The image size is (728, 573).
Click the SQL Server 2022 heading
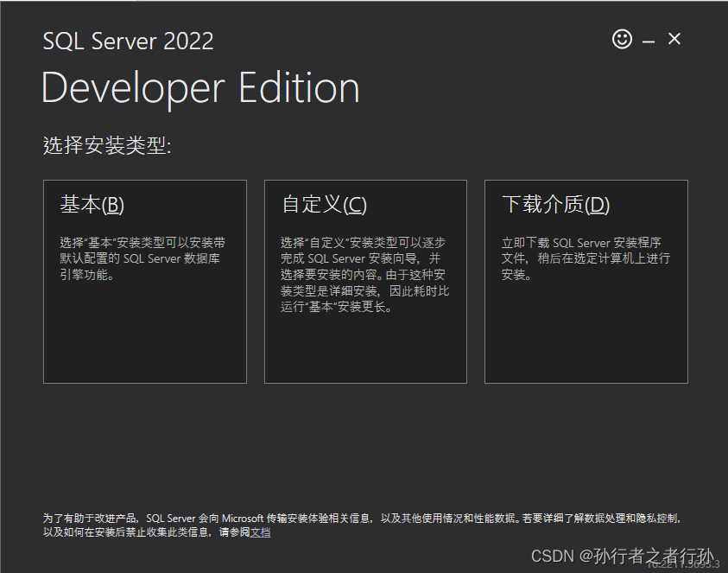(x=128, y=41)
